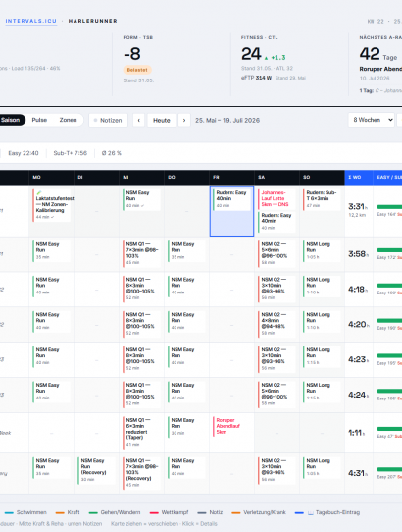Open the NSM Q1 7×3min (Recovery) workout

coord(141,473)
